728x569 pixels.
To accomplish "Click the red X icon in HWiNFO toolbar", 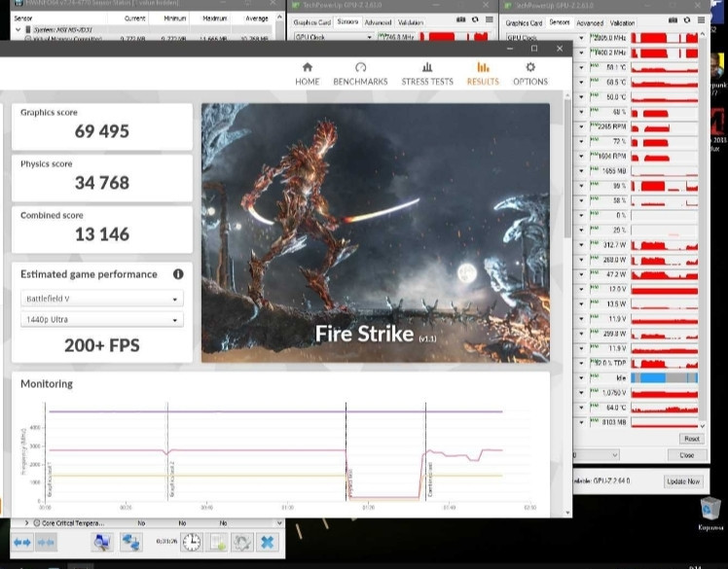I will [266, 542].
